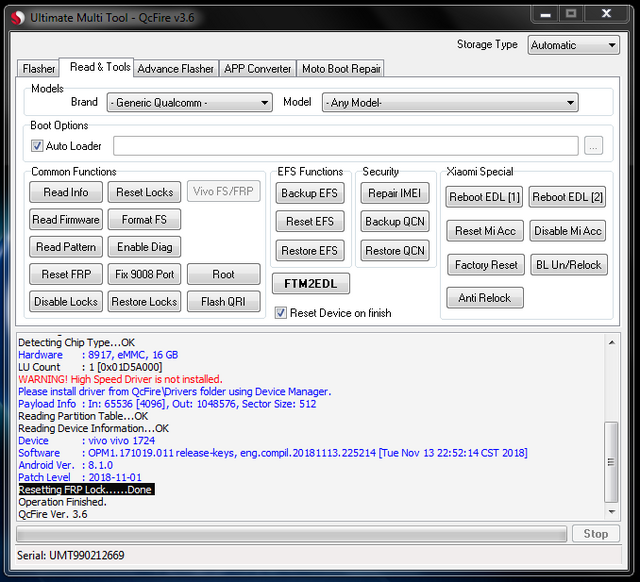640x582 pixels.
Task: Click the Read Info button
Action: tap(66, 192)
